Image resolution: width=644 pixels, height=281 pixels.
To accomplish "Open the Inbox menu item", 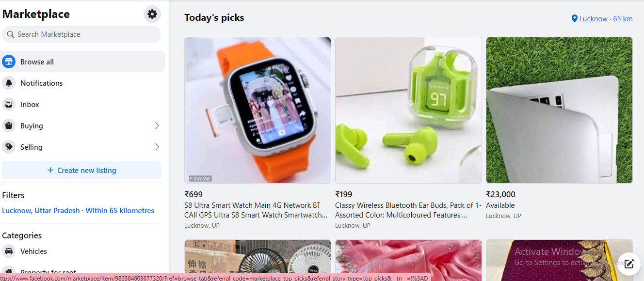I will point(82,105).
